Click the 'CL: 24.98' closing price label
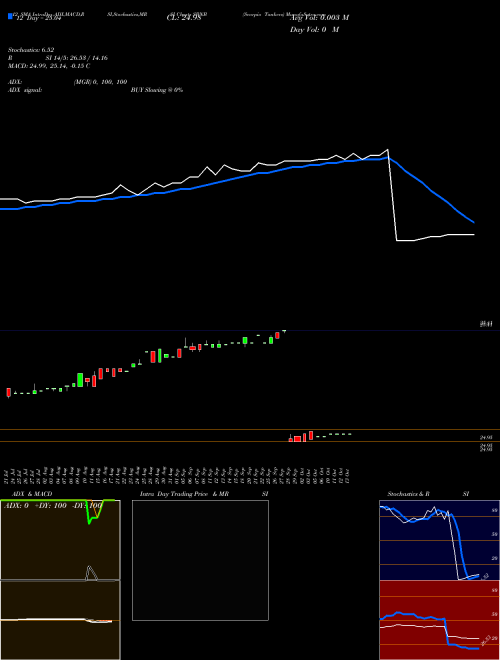The width and height of the screenshot is (500, 660). click(184, 18)
